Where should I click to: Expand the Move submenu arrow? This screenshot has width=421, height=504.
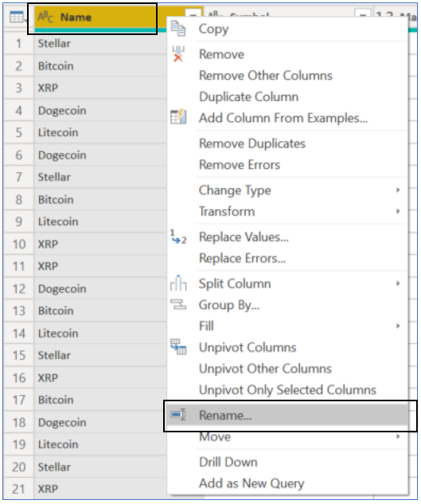[398, 436]
